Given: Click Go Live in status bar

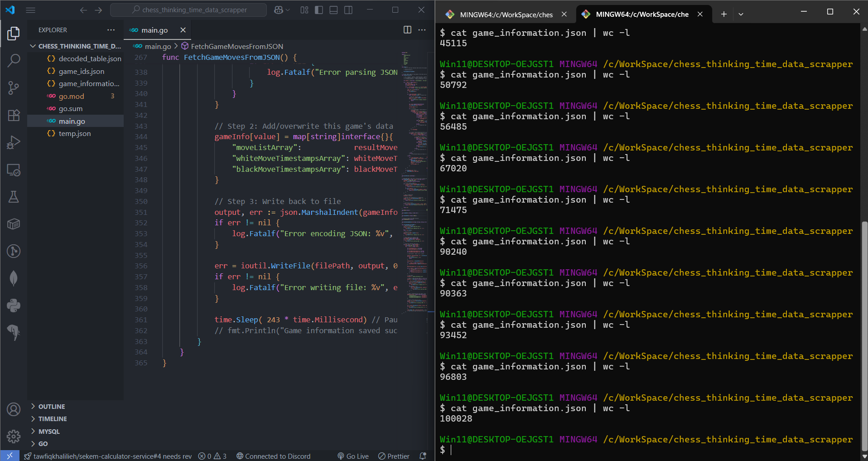Looking at the screenshot, I should 353,456.
